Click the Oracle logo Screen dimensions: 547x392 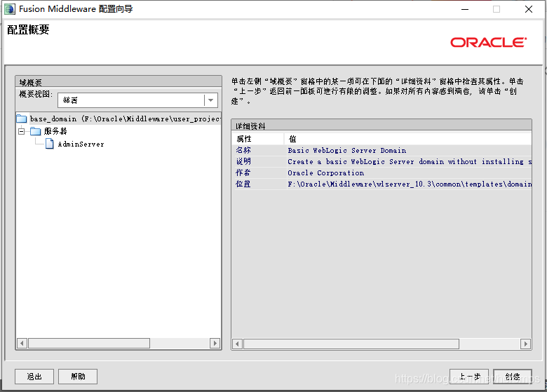pyautogui.click(x=488, y=43)
